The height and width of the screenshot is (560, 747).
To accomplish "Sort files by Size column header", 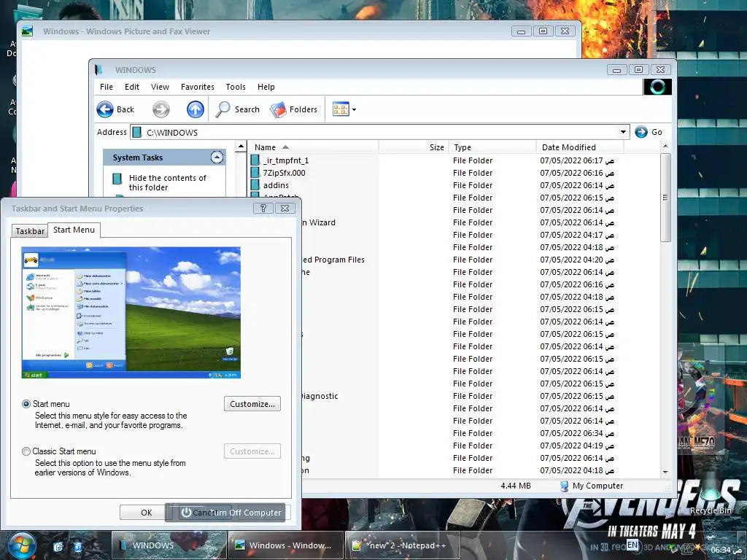I will (x=413, y=147).
